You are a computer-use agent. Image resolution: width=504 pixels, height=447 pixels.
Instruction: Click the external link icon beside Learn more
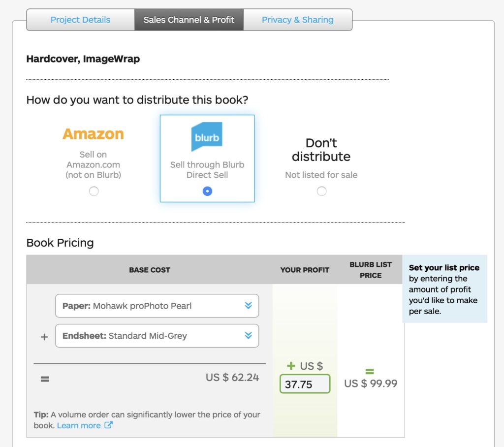[109, 425]
